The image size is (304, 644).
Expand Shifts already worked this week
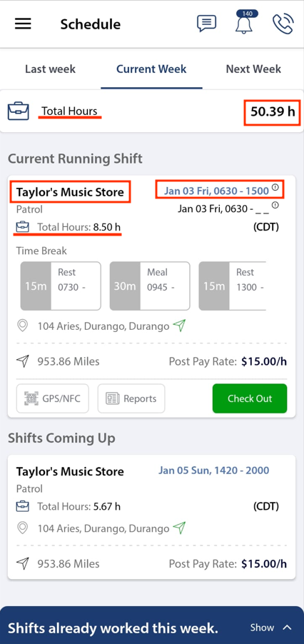152,628
